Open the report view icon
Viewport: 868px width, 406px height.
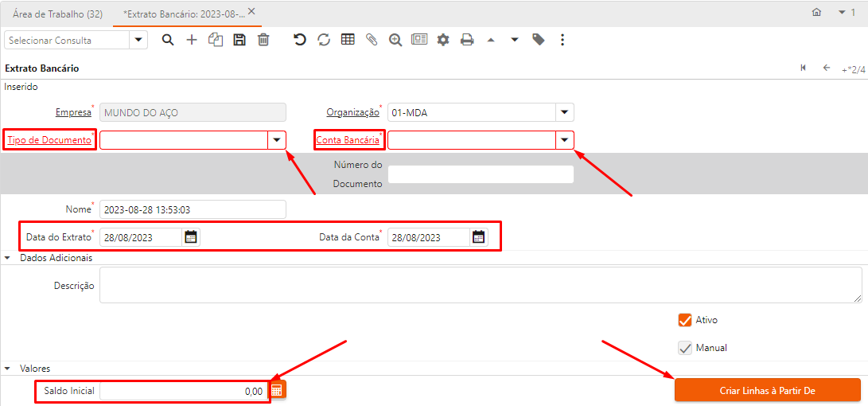[x=419, y=40]
